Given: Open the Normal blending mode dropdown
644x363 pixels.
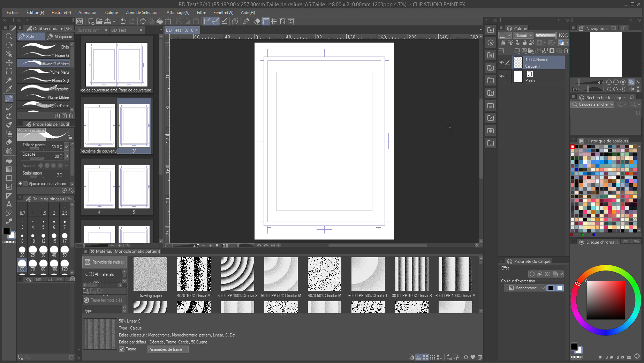Looking at the screenshot, I should point(523,35).
